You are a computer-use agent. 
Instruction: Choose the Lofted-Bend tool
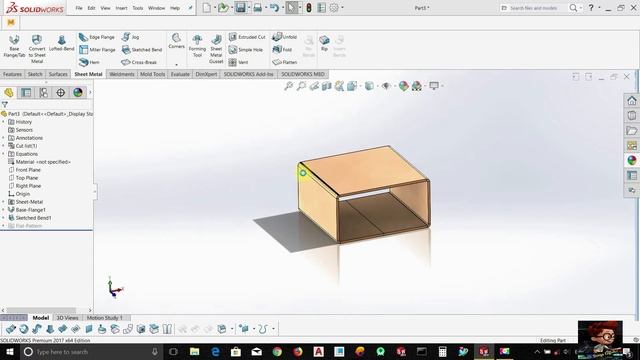[x=62, y=43]
